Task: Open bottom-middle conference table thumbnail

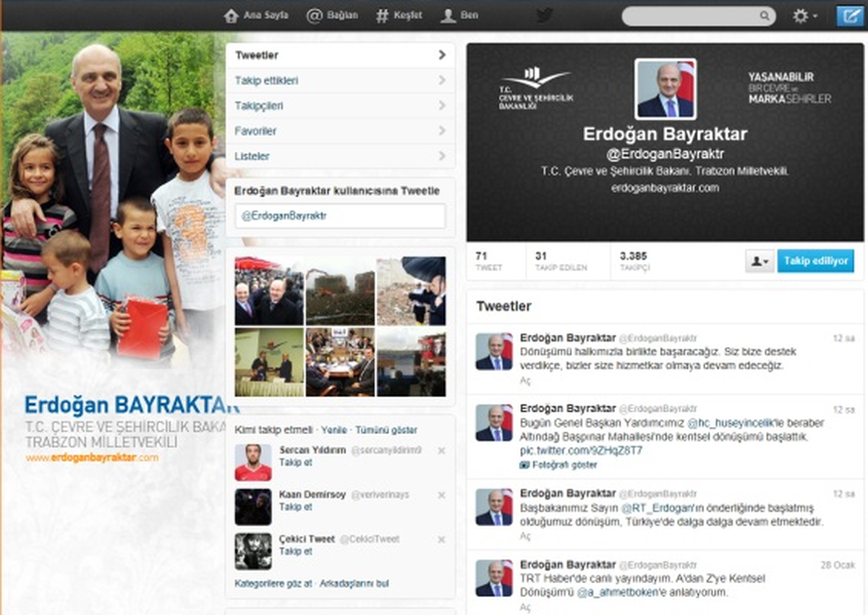Action: [x=340, y=362]
